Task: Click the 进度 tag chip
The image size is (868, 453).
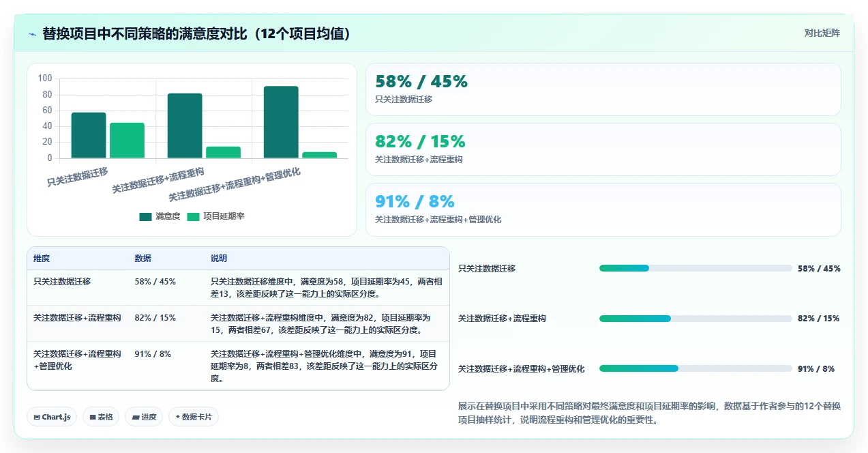Action: pos(144,417)
